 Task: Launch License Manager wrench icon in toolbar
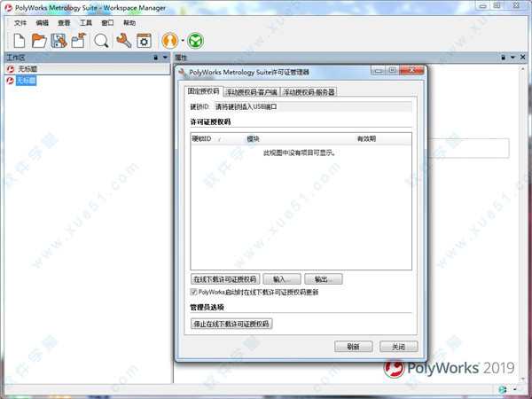tap(124, 41)
